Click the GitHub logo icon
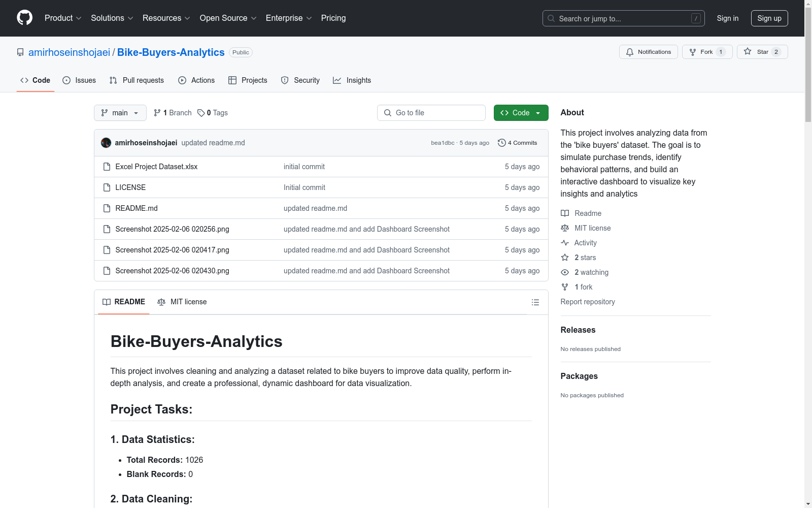 [x=24, y=18]
